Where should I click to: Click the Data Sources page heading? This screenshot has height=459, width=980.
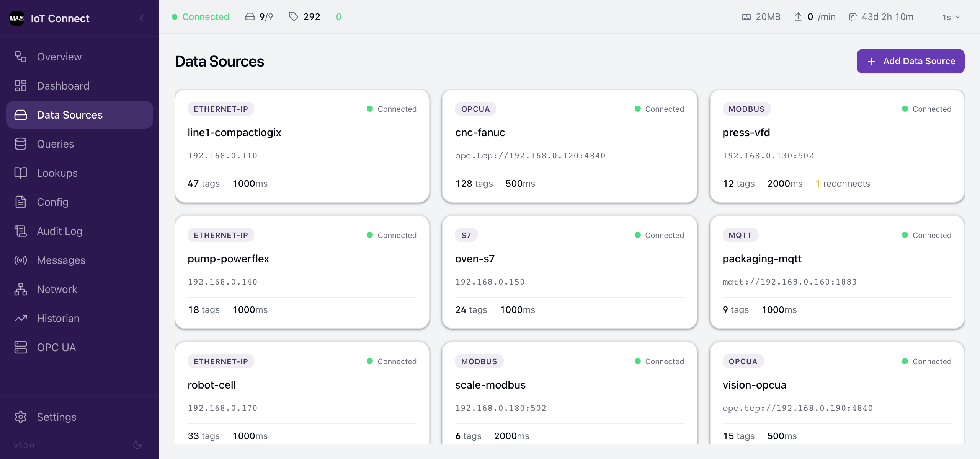(x=219, y=62)
